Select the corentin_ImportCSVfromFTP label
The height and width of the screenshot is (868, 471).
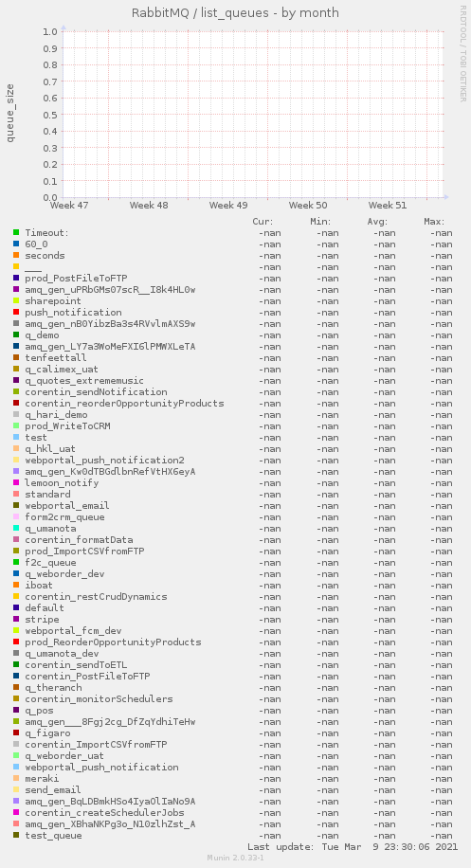pos(96,745)
